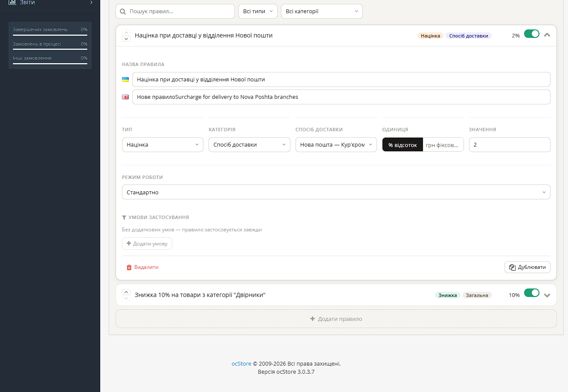This screenshot has height=392, width=568.
Task: Open the Всі типи filter dropdown
Action: (258, 12)
